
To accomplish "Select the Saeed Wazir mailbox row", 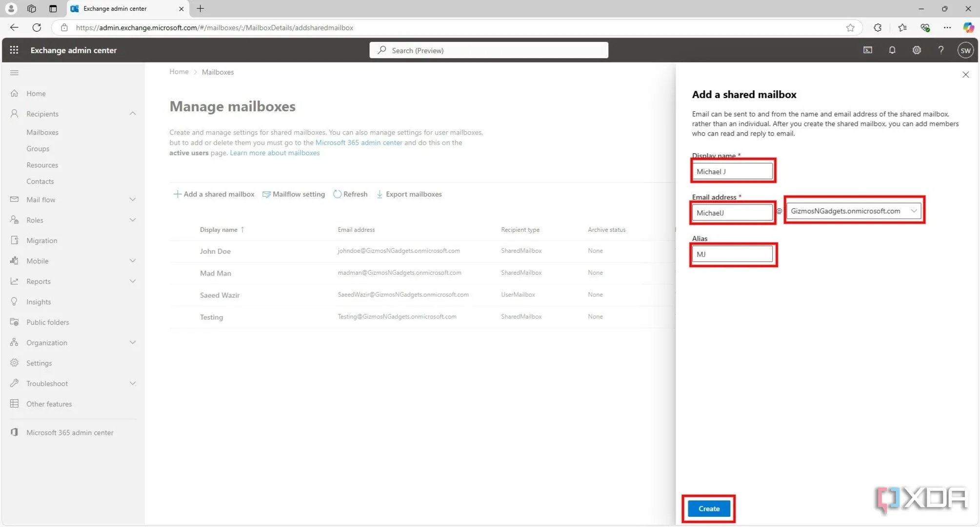I will 422,295.
